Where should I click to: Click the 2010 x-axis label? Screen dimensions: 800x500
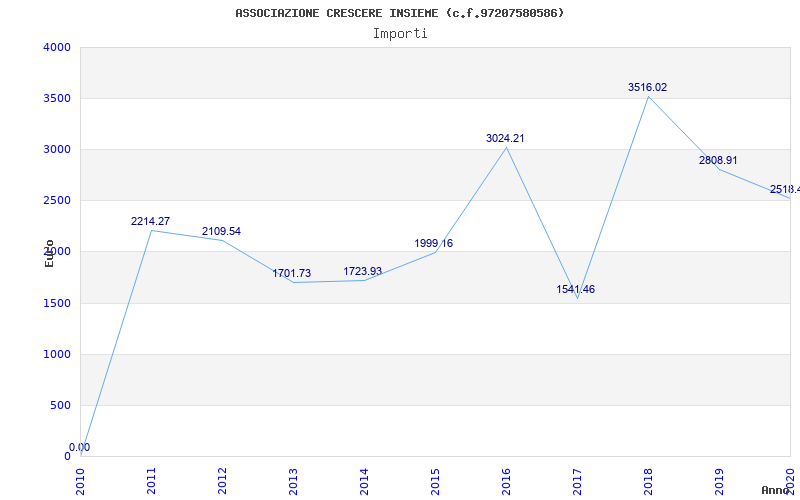80,482
